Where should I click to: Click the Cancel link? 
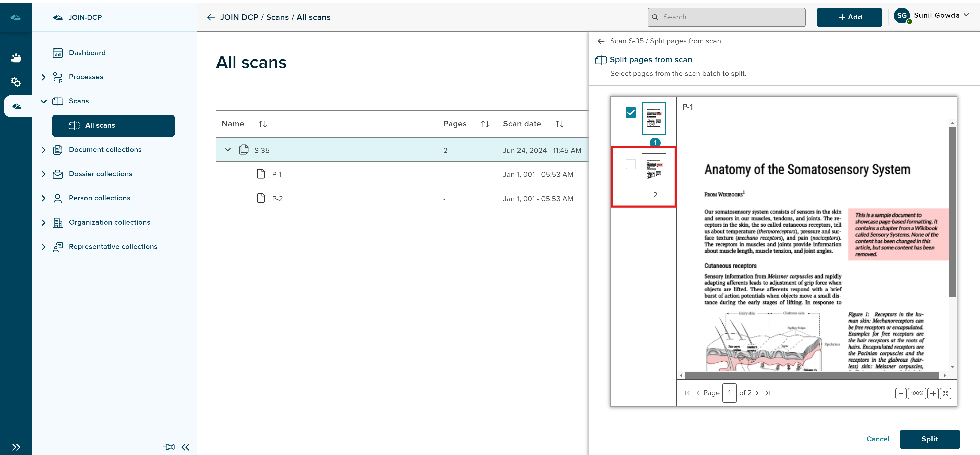tap(878, 439)
